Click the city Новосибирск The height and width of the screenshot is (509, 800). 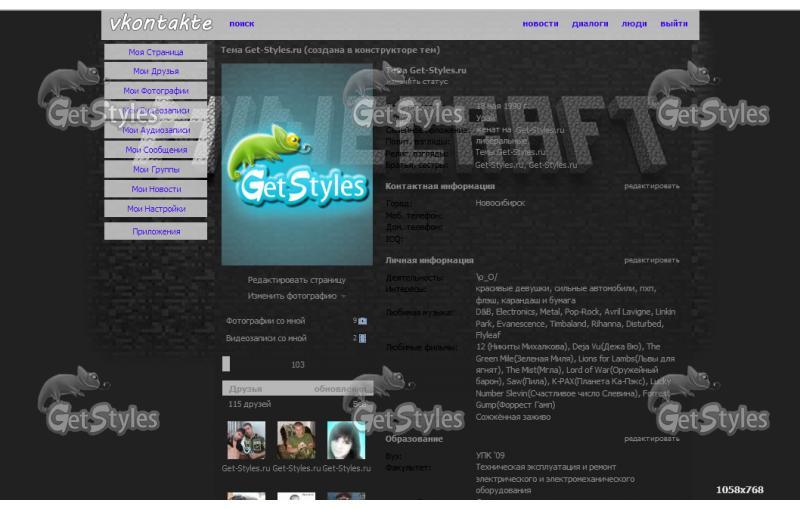(500, 203)
